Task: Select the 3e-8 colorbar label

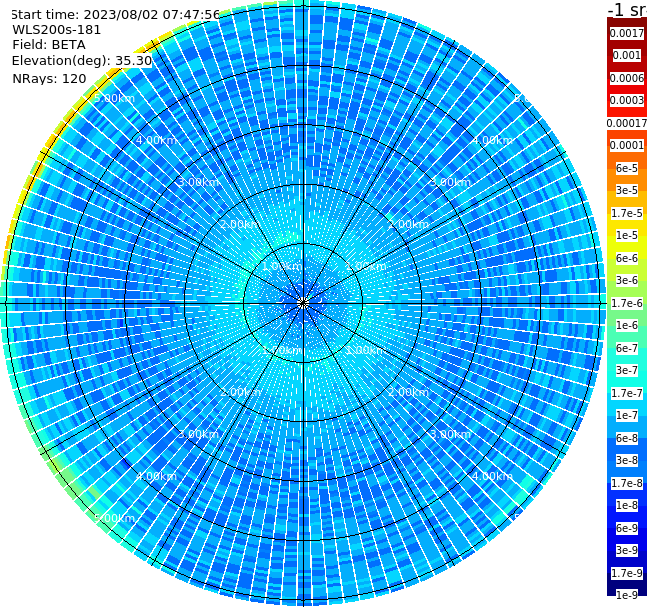Action: pyautogui.click(x=627, y=460)
